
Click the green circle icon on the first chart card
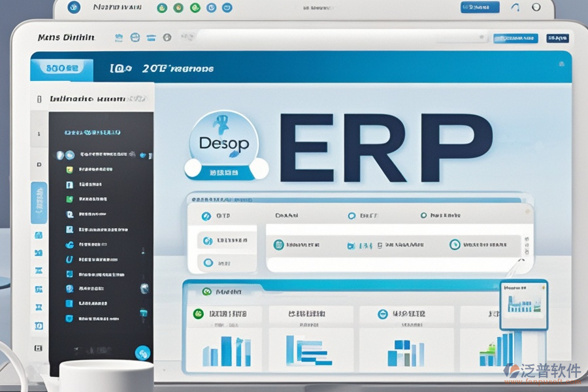[197, 314]
